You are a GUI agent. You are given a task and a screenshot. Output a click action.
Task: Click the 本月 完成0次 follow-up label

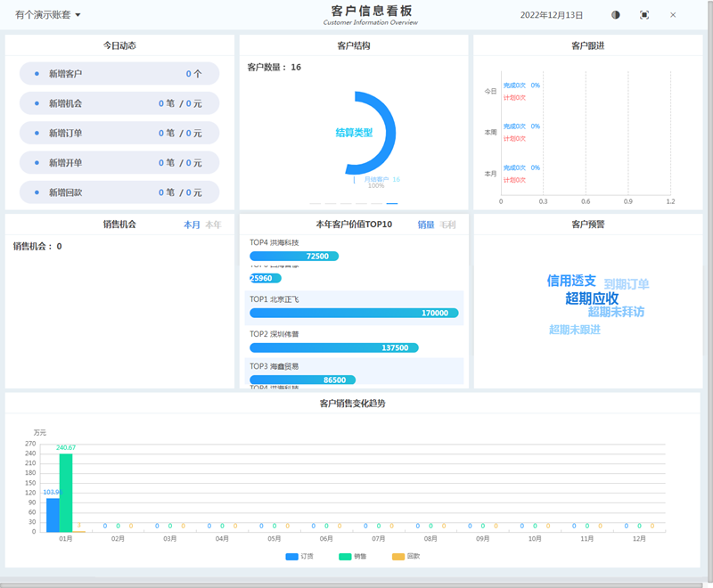(x=514, y=167)
